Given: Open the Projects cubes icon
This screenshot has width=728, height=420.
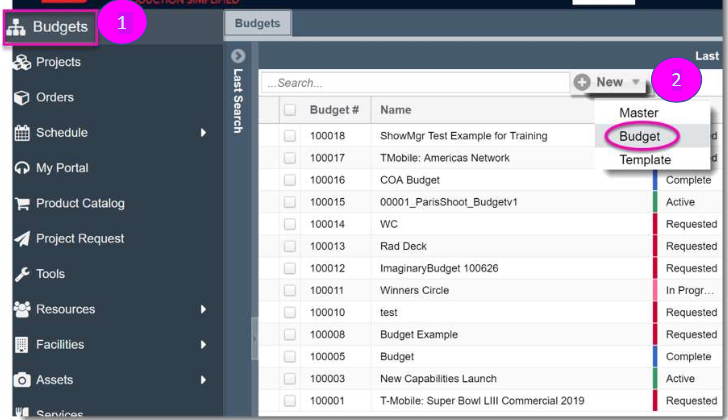Looking at the screenshot, I should (x=22, y=62).
